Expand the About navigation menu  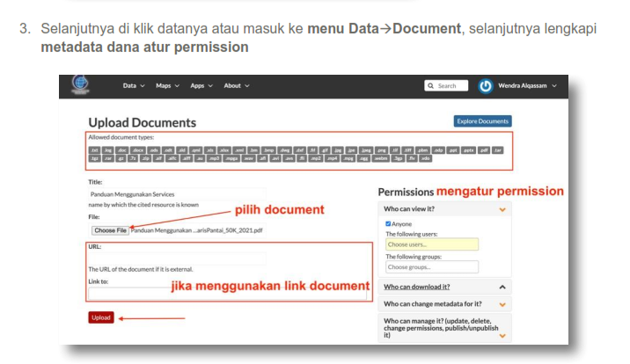(236, 86)
